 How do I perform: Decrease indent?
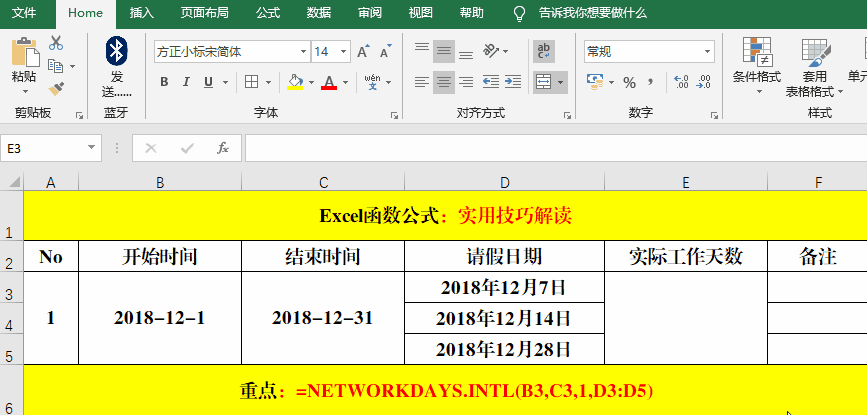pos(491,82)
